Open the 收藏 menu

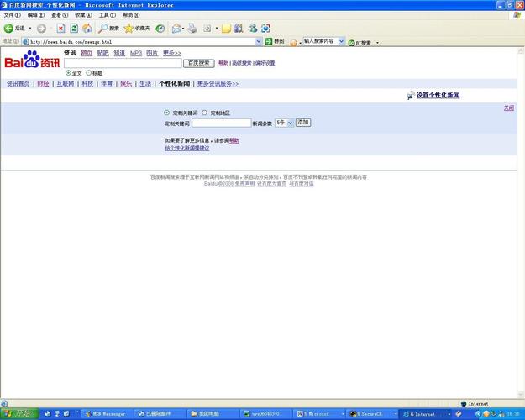pyautogui.click(x=83, y=15)
